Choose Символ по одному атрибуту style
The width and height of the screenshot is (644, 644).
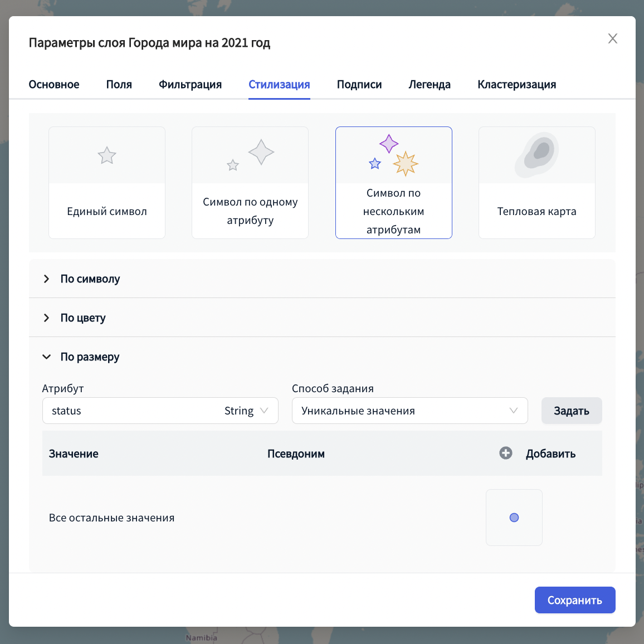(x=250, y=183)
